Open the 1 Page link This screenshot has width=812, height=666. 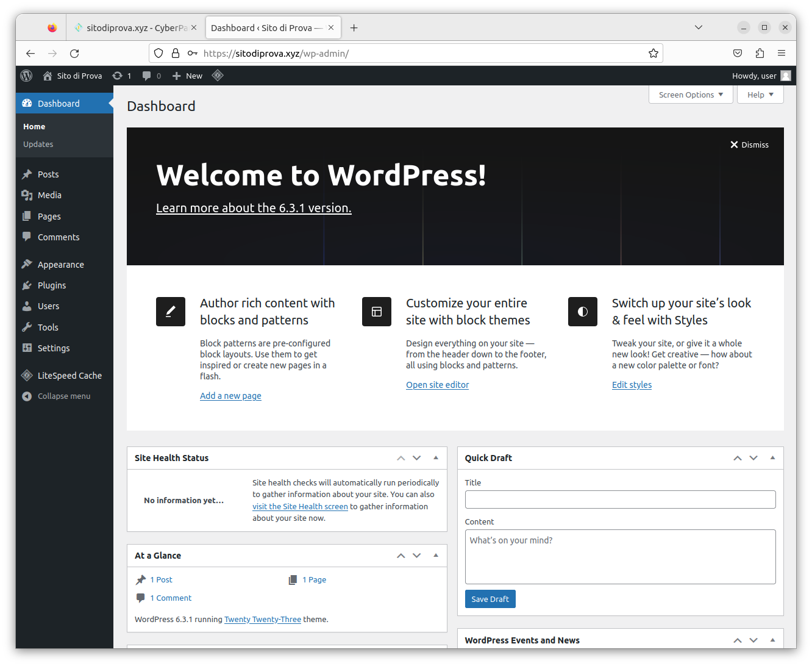tap(314, 580)
